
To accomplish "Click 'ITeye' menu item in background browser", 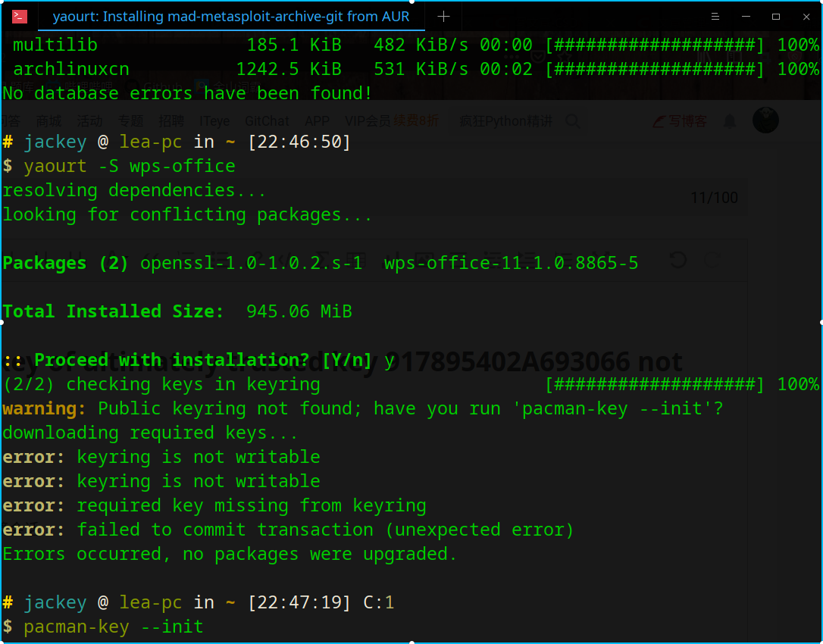I will tap(214, 122).
